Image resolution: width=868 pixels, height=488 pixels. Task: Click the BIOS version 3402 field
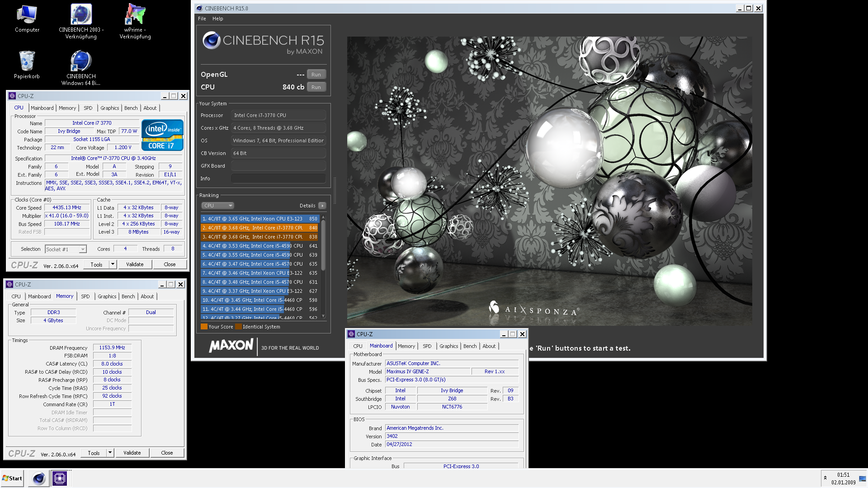pos(452,436)
